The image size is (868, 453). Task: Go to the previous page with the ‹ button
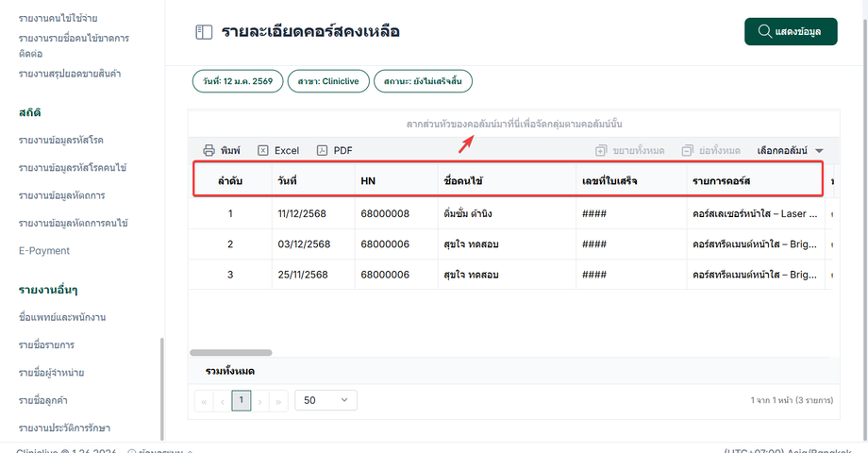tap(222, 401)
